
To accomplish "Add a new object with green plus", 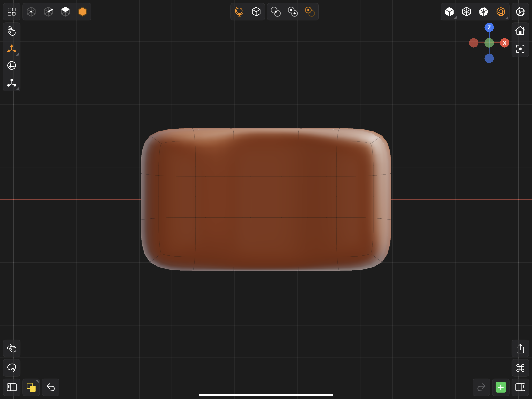I will click(501, 387).
